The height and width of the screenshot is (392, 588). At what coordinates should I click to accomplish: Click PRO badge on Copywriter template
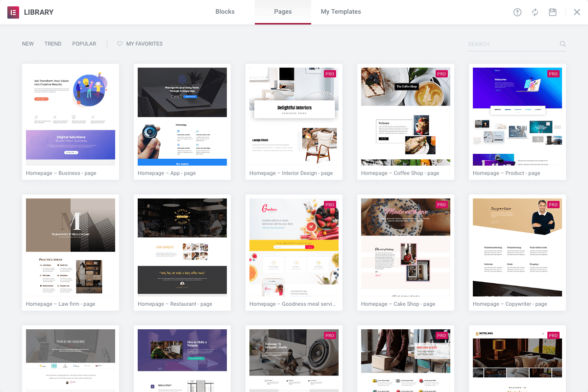tap(553, 205)
